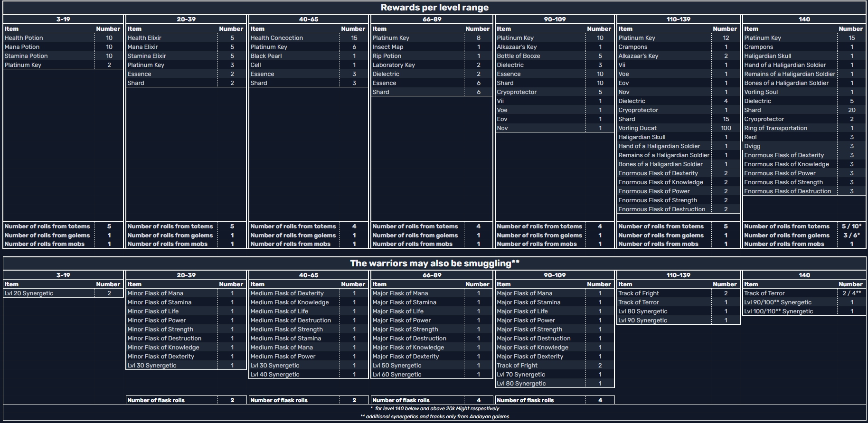Image resolution: width=868 pixels, height=423 pixels.
Task: Click the 'Rip Potion' item cell
Action: (x=417, y=56)
